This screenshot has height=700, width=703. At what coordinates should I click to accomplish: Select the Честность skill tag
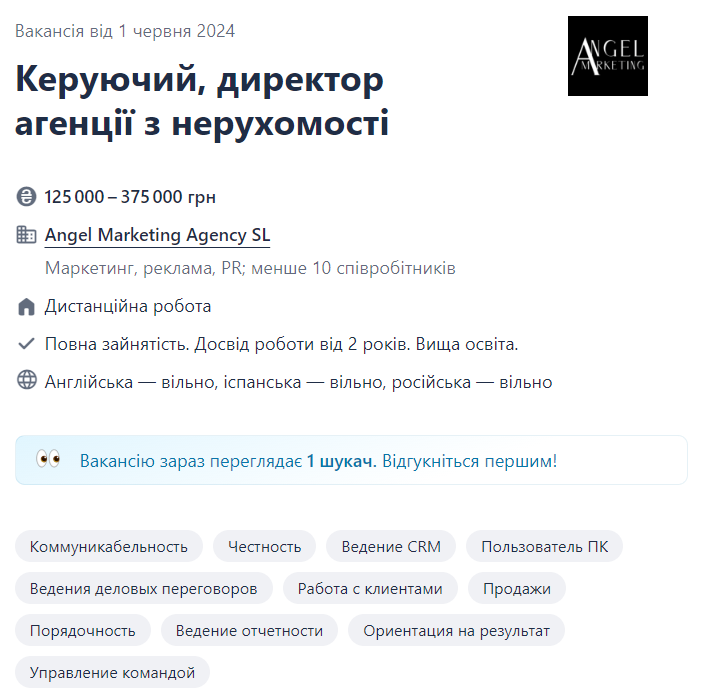[x=264, y=546]
